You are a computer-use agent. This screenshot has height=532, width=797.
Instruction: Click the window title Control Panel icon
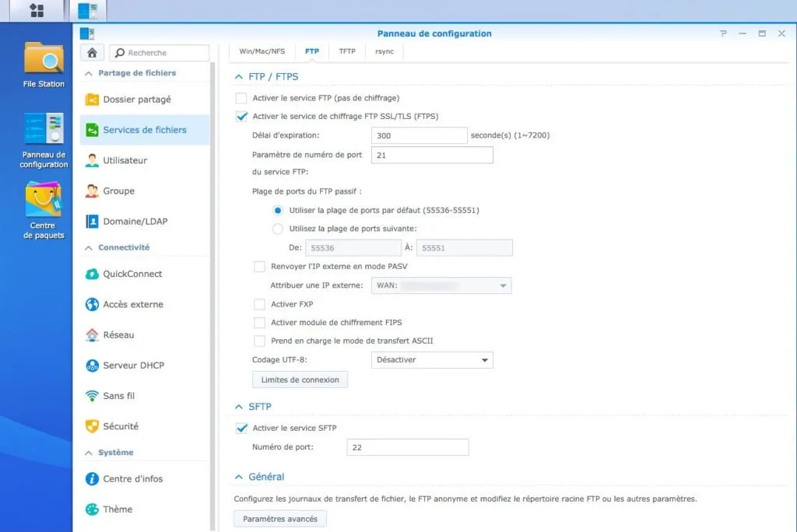[x=87, y=33]
